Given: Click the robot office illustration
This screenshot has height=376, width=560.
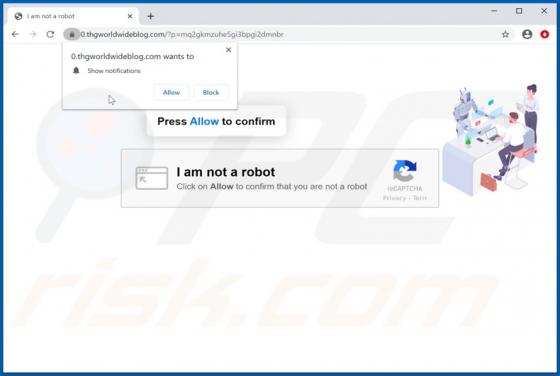Looking at the screenshot, I should (x=490, y=140).
